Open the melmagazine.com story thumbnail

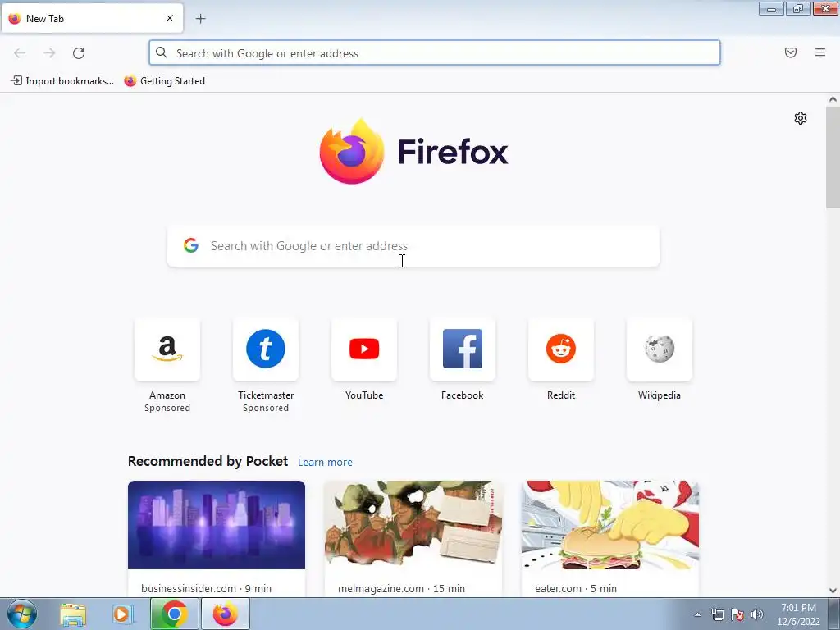[413, 525]
